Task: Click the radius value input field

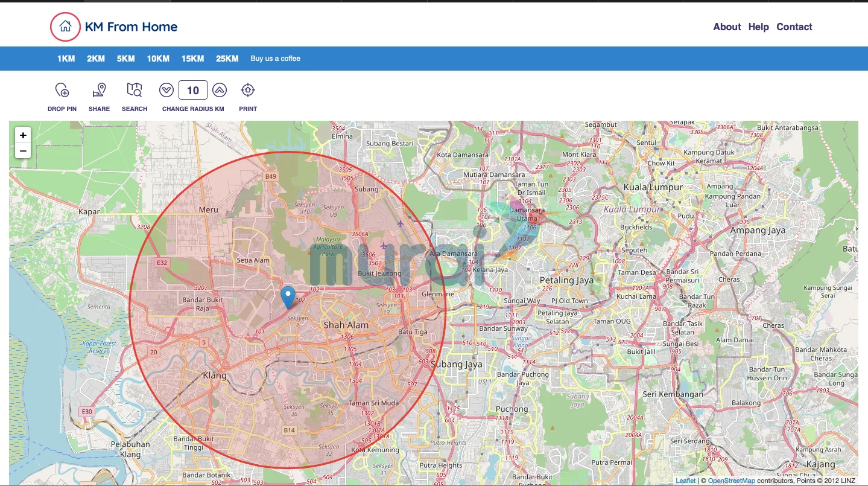Action: point(193,91)
